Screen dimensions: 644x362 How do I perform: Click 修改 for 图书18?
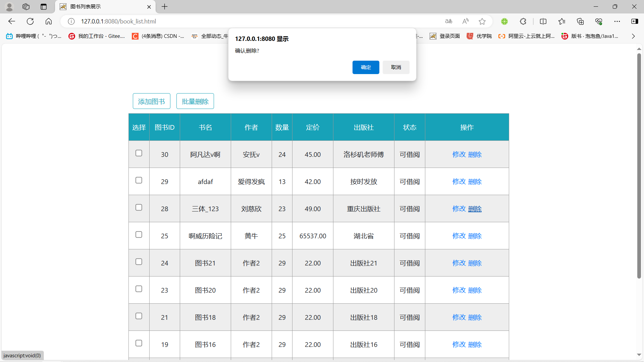click(459, 317)
